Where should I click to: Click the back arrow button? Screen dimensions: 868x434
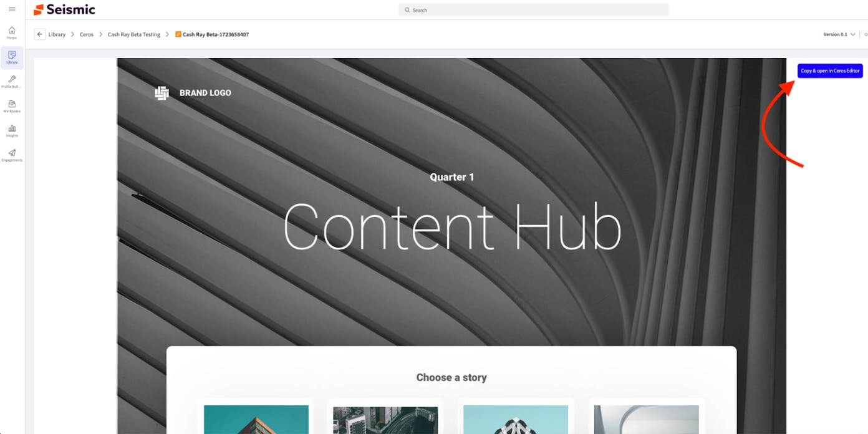(x=40, y=34)
